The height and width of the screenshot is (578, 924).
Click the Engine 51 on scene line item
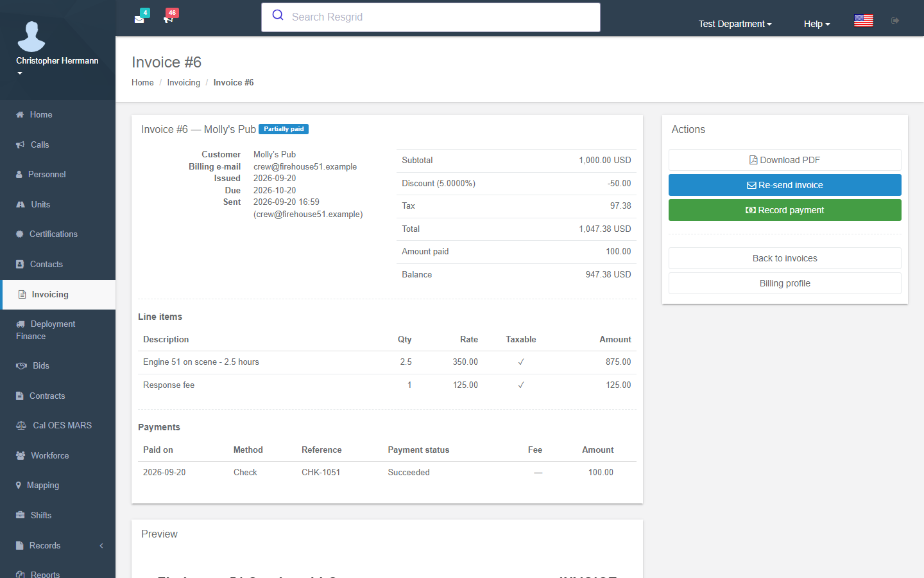click(x=201, y=362)
